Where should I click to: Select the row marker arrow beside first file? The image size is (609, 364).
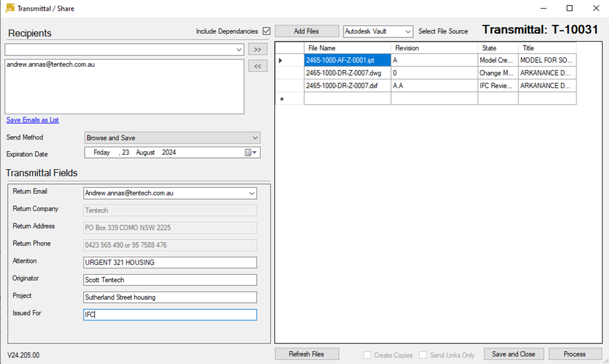click(280, 61)
